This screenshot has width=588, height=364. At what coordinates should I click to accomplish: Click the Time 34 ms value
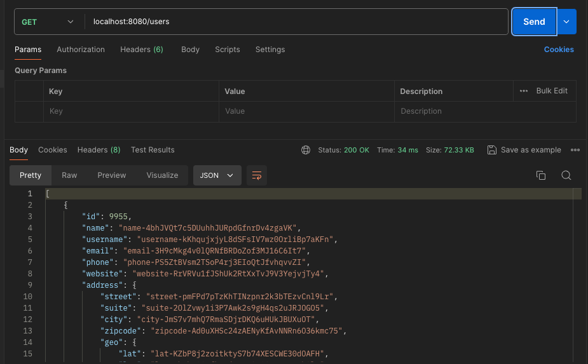(x=397, y=150)
